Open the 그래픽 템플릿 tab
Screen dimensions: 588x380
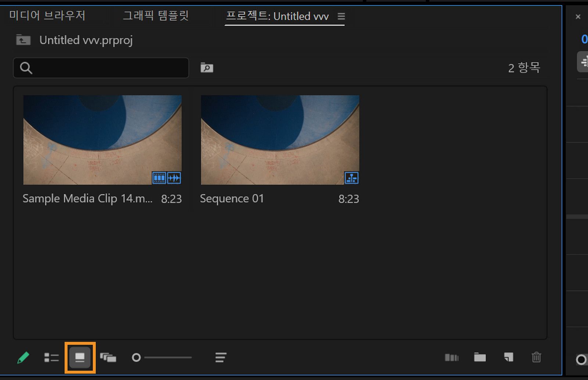[x=155, y=16]
